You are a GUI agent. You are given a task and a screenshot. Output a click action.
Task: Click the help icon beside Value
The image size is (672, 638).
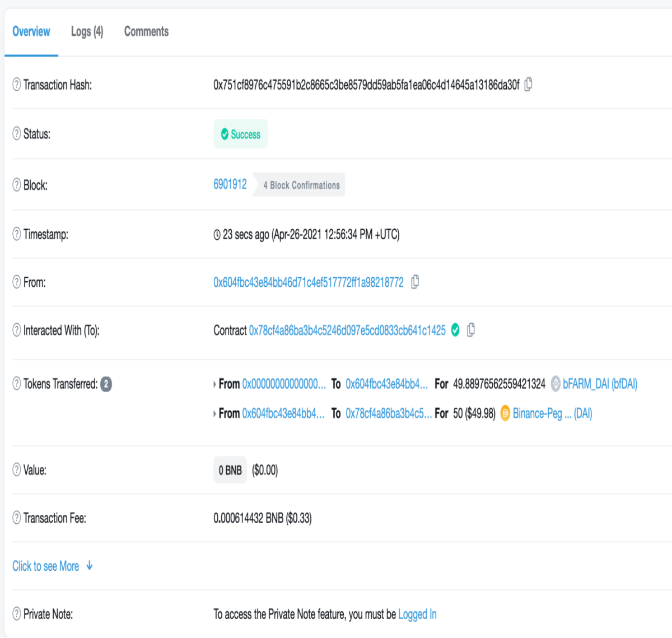pos(17,470)
